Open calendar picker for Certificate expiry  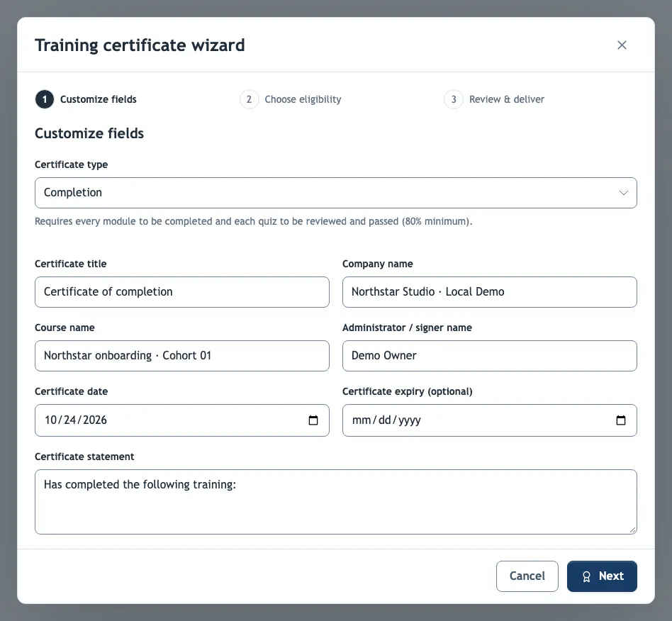620,420
